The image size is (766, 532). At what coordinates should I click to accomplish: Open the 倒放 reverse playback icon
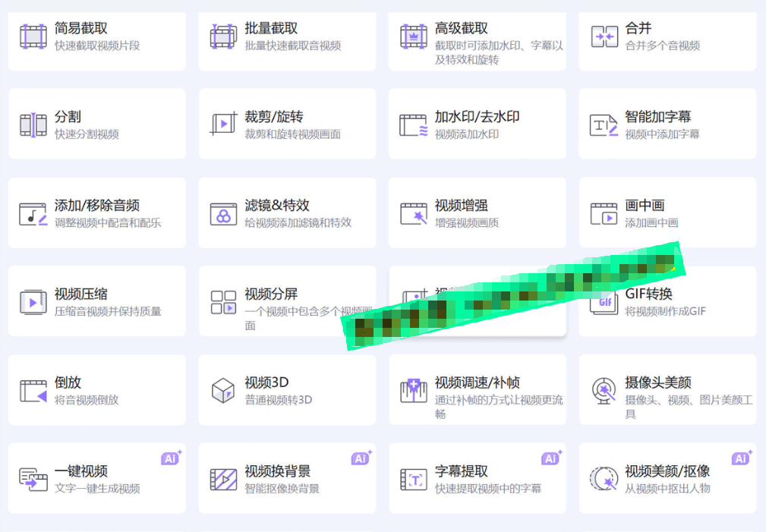click(x=33, y=391)
